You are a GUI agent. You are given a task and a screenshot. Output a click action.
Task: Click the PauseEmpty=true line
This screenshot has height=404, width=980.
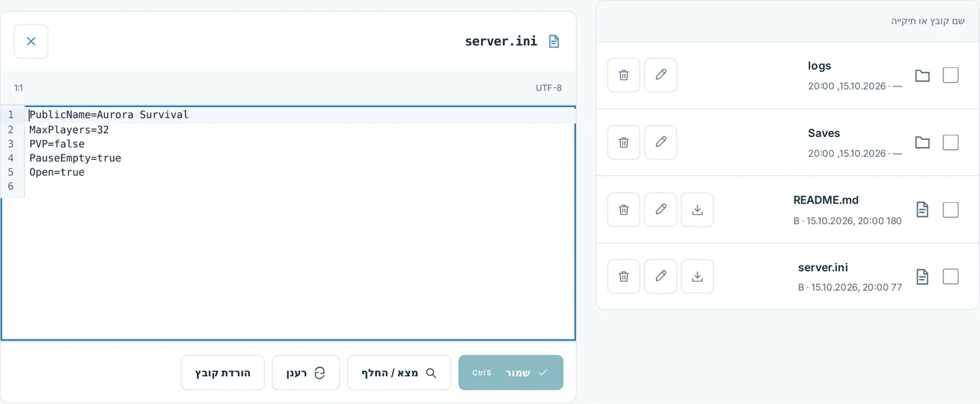coord(75,158)
